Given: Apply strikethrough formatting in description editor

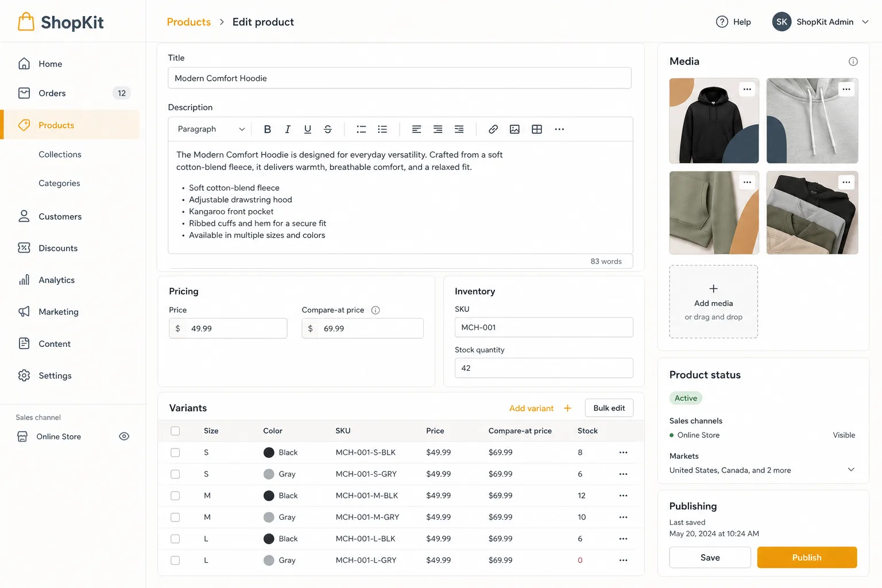Looking at the screenshot, I should [x=328, y=129].
